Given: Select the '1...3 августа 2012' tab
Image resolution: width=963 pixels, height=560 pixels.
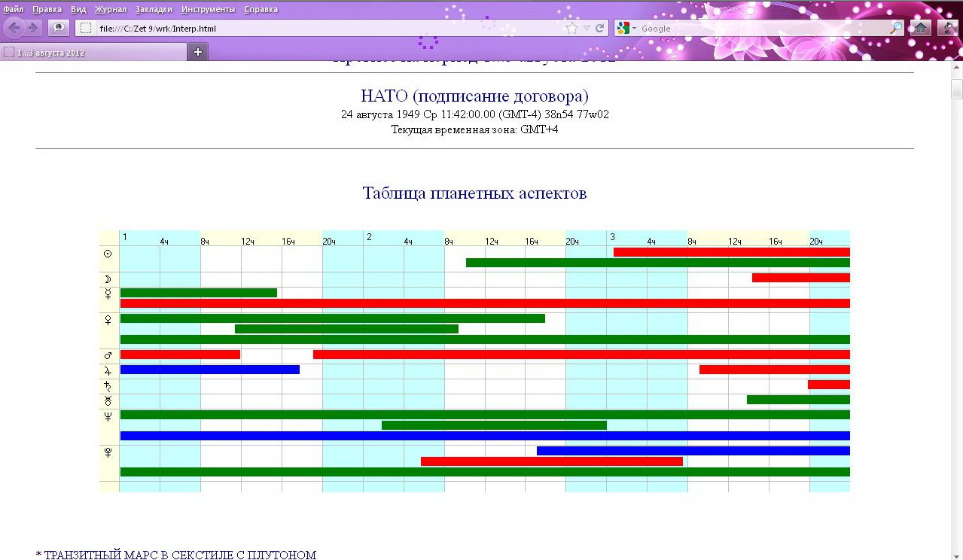Looking at the screenshot, I should point(51,53).
